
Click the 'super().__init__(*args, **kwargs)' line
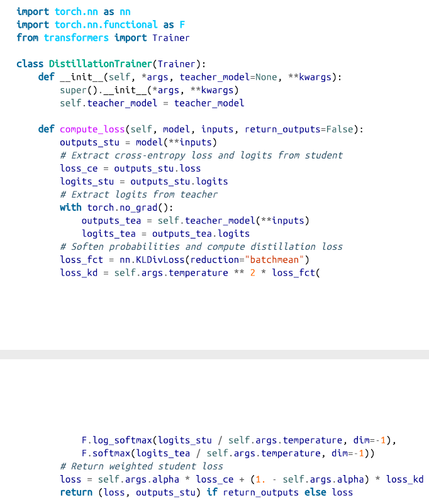click(x=150, y=91)
